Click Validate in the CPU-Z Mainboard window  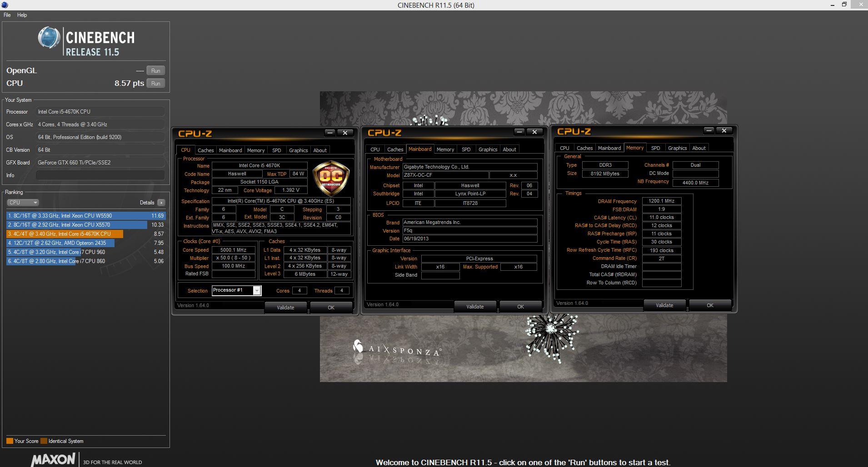coord(475,307)
